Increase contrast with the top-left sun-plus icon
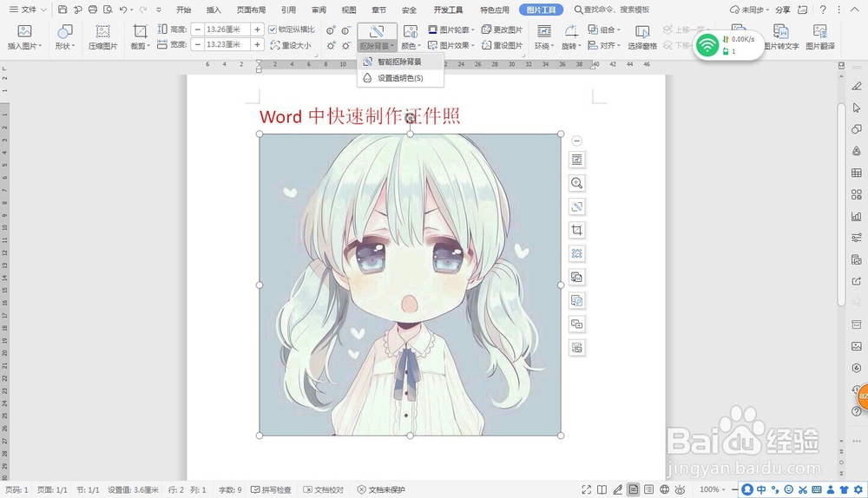This screenshot has width=868, height=498. 331,30
